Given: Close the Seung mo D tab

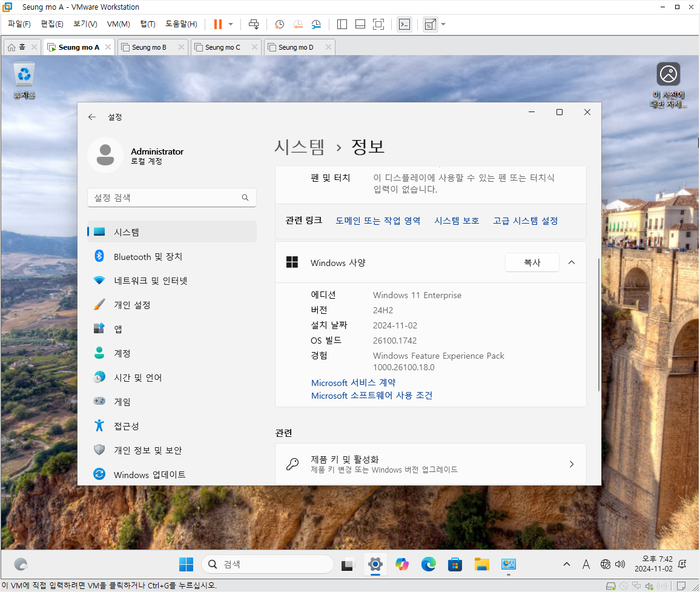Looking at the screenshot, I should (329, 47).
